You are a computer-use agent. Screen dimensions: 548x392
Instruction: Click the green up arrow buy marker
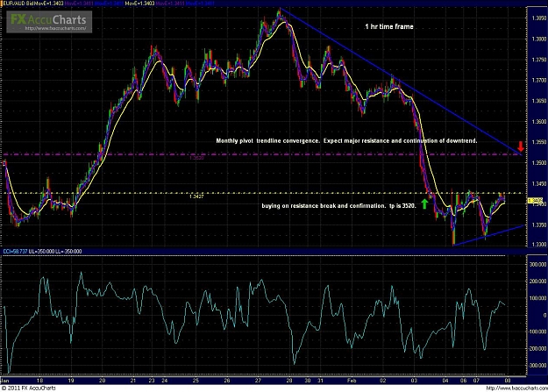pyautogui.click(x=424, y=203)
